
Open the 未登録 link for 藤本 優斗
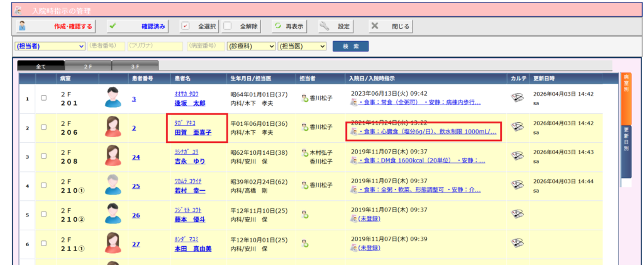pos(369,218)
